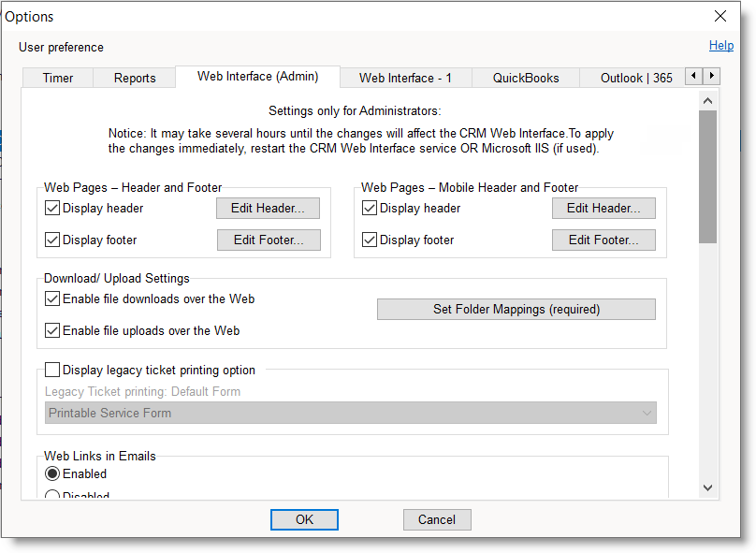The image size is (756, 553).
Task: Toggle Display footer for Mobile pages
Action: coord(370,240)
